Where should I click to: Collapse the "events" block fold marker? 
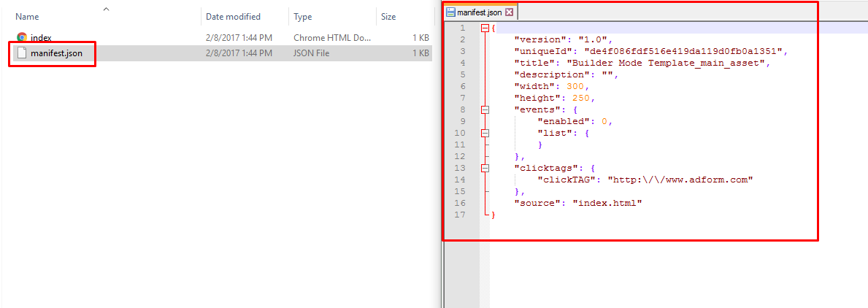pyautogui.click(x=485, y=109)
